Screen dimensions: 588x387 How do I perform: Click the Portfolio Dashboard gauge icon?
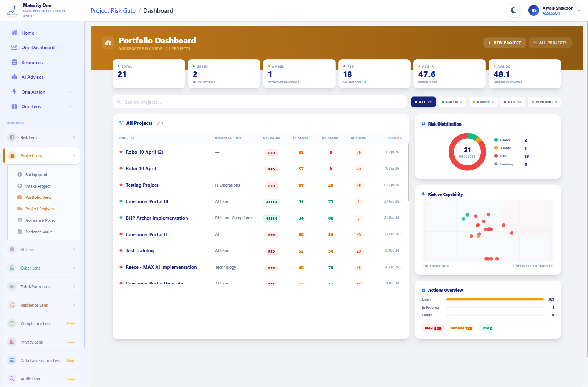tap(108, 43)
